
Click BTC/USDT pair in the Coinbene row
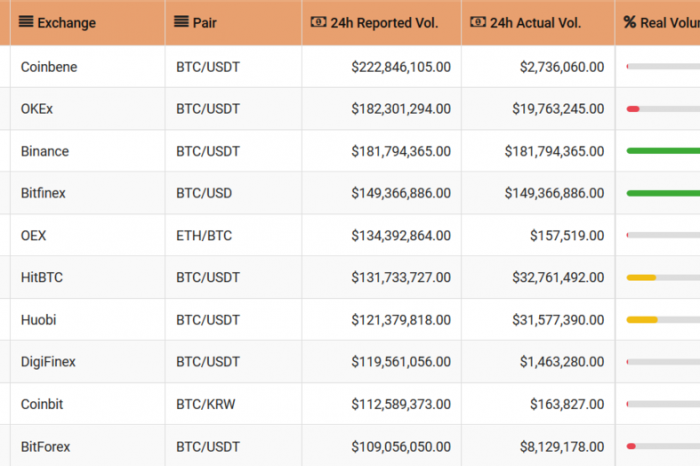(x=208, y=67)
